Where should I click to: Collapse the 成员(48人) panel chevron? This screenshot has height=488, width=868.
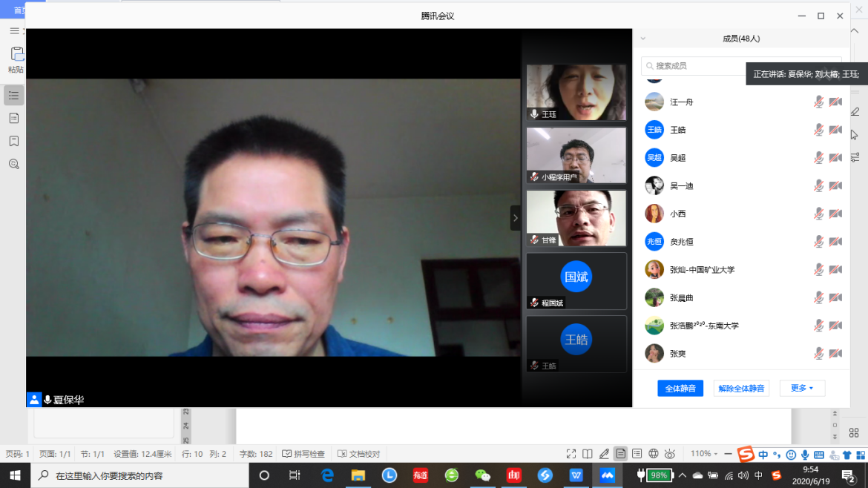643,39
